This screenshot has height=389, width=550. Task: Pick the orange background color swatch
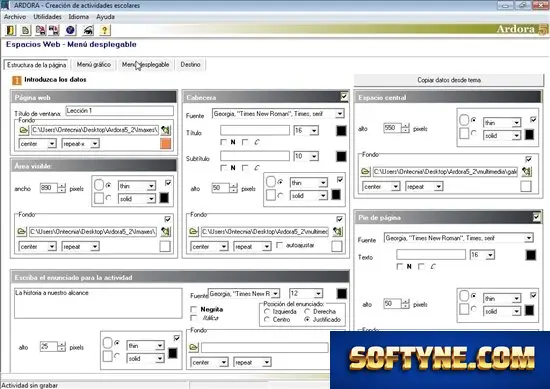click(166, 143)
